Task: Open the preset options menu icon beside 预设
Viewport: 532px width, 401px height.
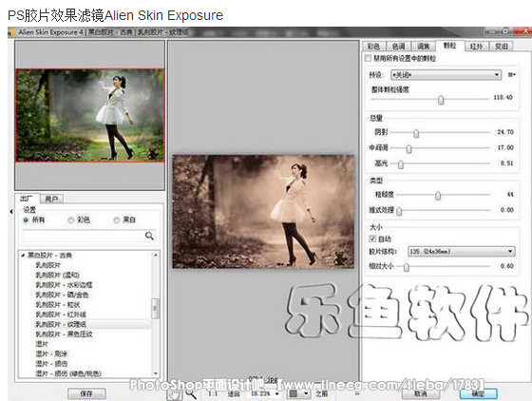Action: (512, 75)
